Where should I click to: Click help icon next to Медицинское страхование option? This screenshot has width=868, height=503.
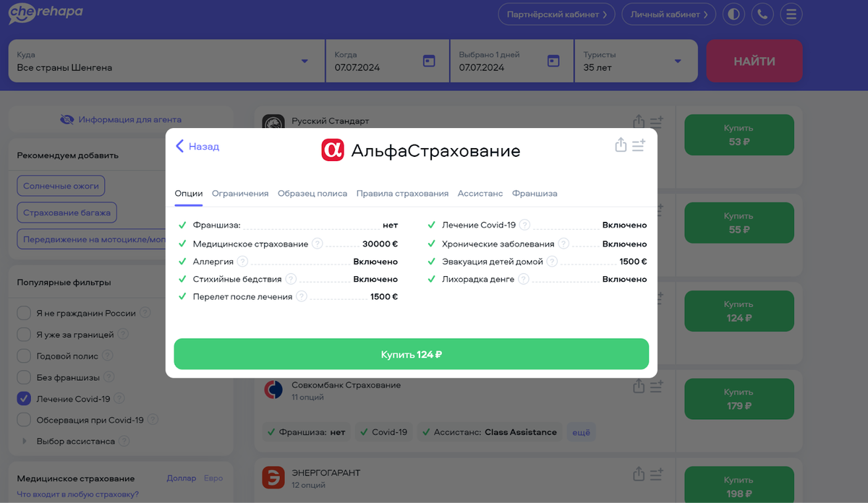coord(318,244)
